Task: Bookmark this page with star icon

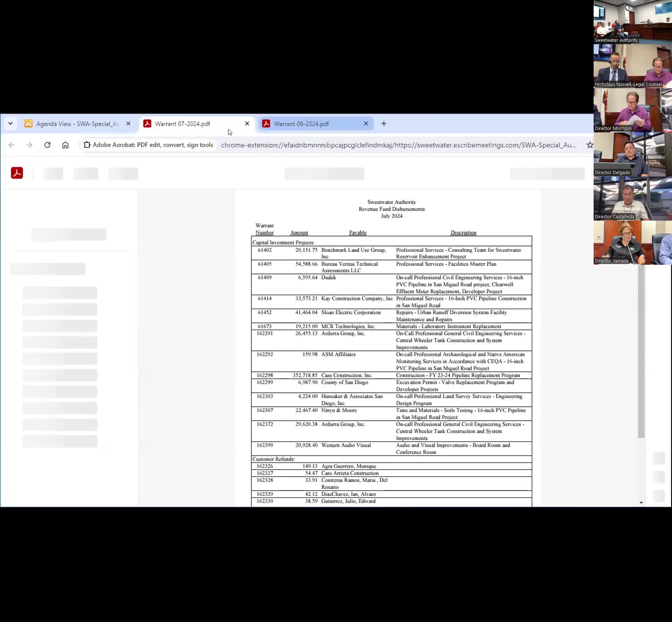Action: coord(589,145)
